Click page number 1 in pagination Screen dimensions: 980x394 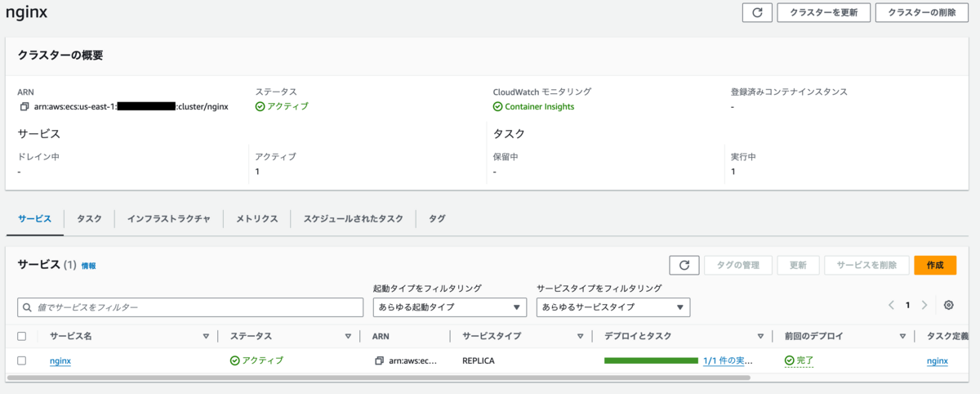pyautogui.click(x=907, y=305)
